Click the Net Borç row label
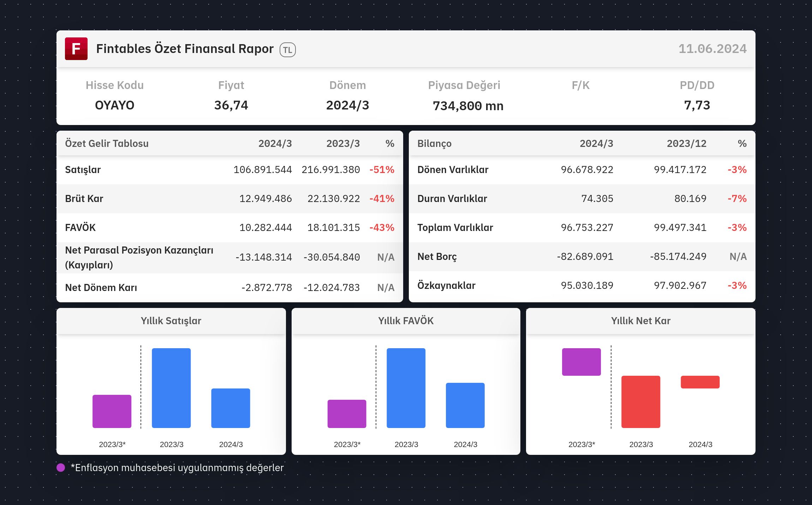Viewport: 812px width, 505px height. point(437,257)
